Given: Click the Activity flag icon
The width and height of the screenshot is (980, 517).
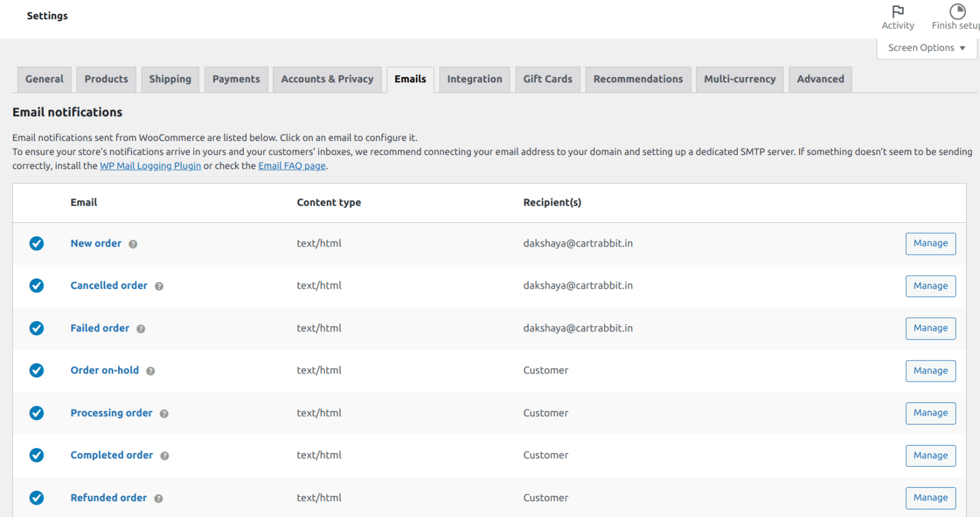Looking at the screenshot, I should (x=898, y=12).
